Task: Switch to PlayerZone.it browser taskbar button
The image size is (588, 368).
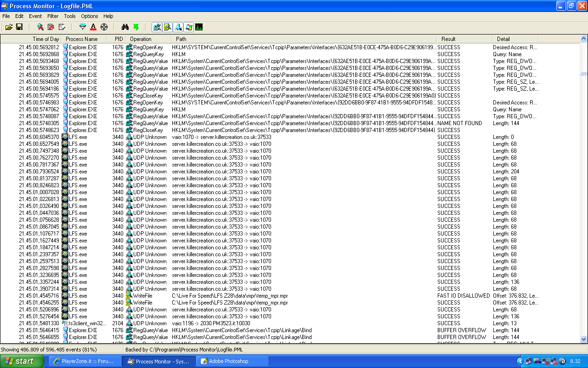Action: 85,362
